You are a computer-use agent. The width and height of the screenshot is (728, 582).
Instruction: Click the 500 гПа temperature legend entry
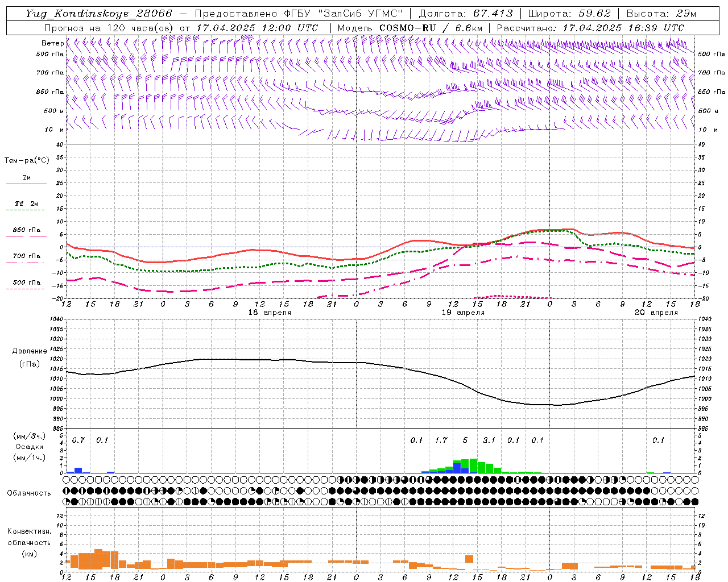[26, 282]
